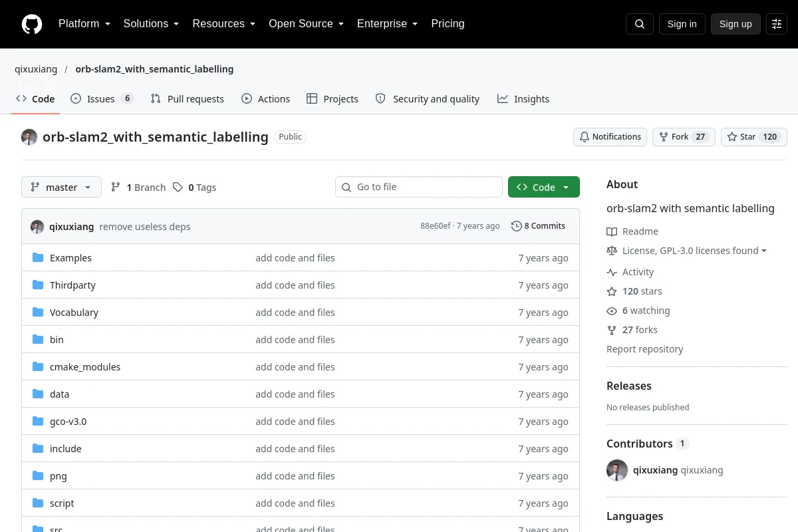Open the Vocabulary folder name

click(x=74, y=313)
